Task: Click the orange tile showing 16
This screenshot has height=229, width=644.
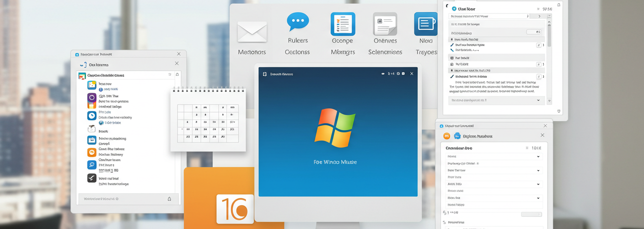Action: [235, 209]
